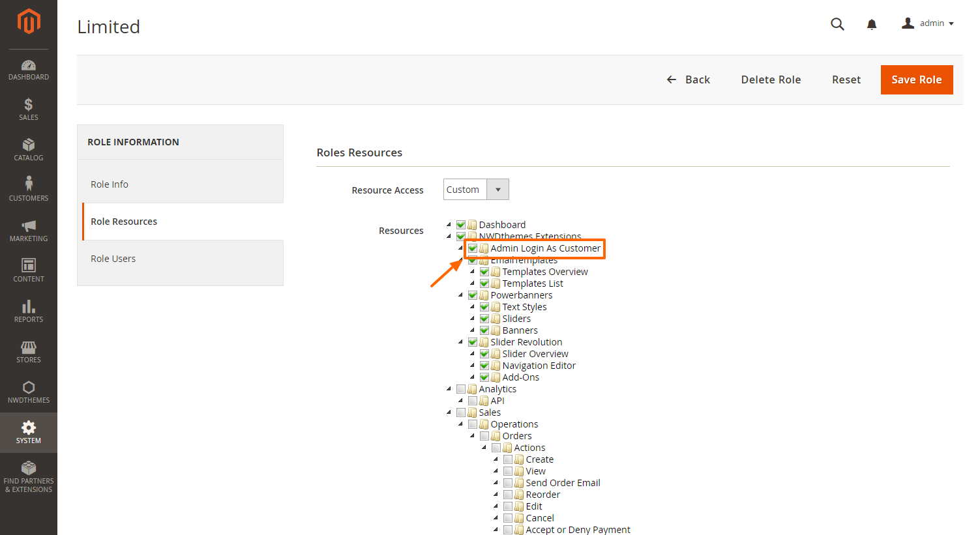
Task: Select the Slider Revolution tree item
Action: pyautogui.click(x=526, y=342)
